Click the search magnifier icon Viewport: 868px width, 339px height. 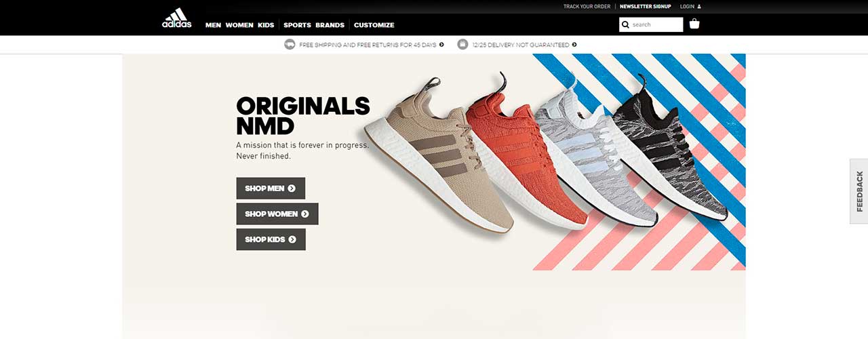click(x=625, y=24)
